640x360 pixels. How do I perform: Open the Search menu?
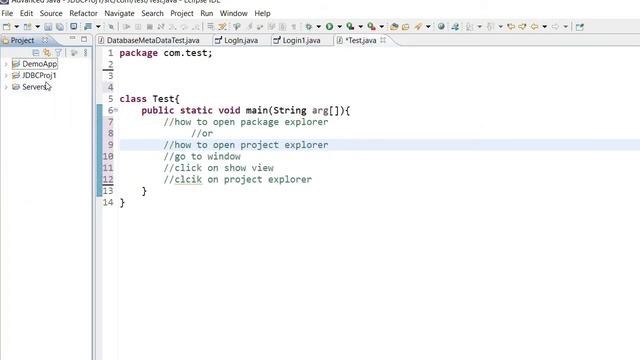(152, 13)
